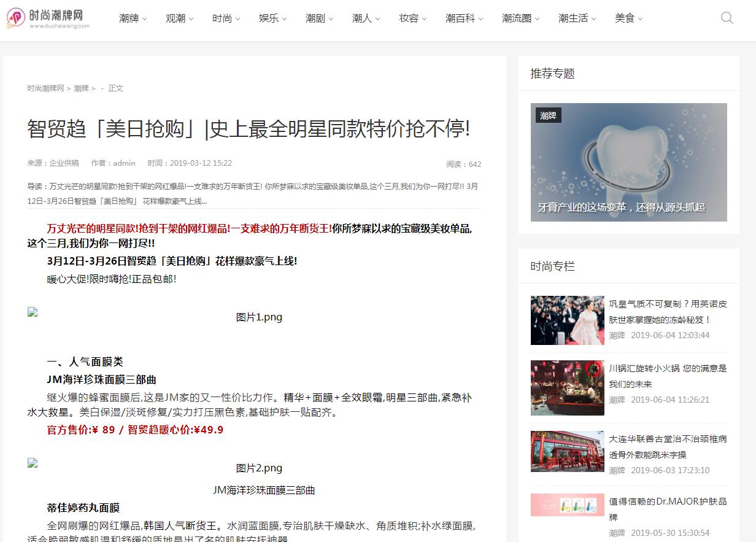Expand the 潮剧 nav dropdown arrow
756x542 pixels.
click(x=331, y=19)
